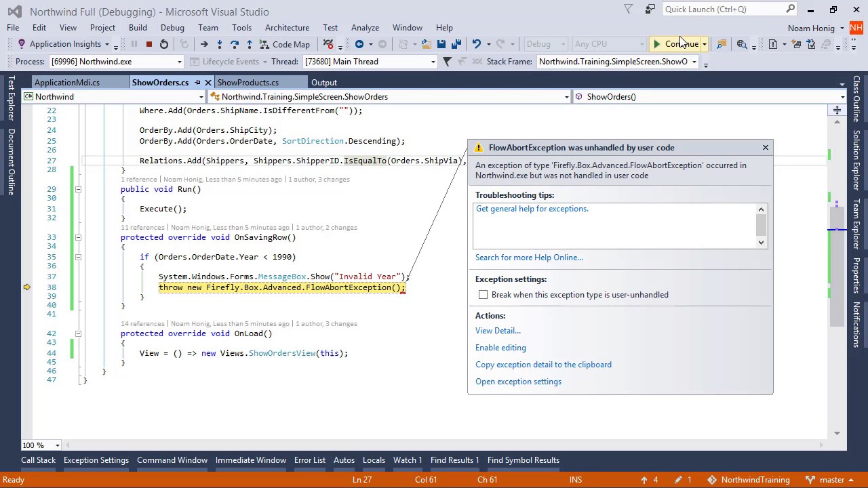
Task: Navigate Backward with the blue arrow icon
Action: click(x=359, y=44)
